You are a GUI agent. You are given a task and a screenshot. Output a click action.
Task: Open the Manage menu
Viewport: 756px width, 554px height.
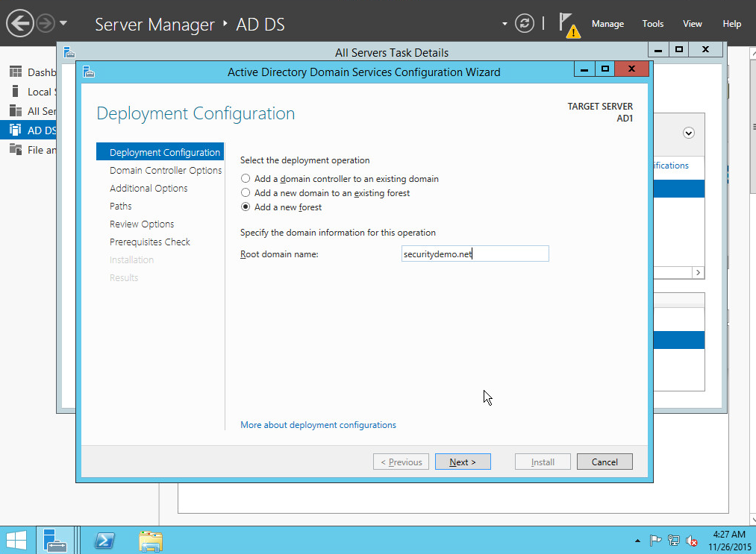pos(607,24)
